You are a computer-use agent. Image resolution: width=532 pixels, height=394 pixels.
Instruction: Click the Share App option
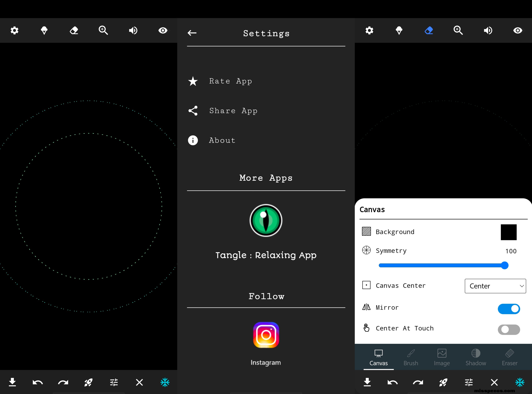point(233,111)
